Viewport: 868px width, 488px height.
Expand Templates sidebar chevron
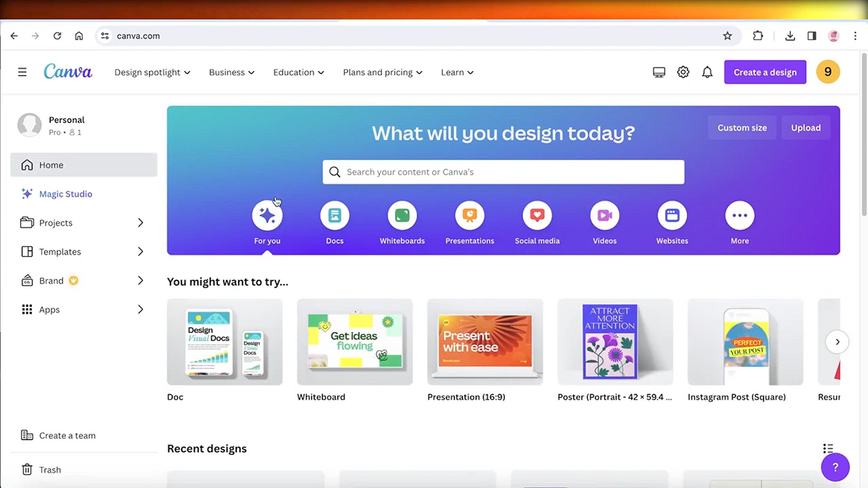click(x=141, y=252)
